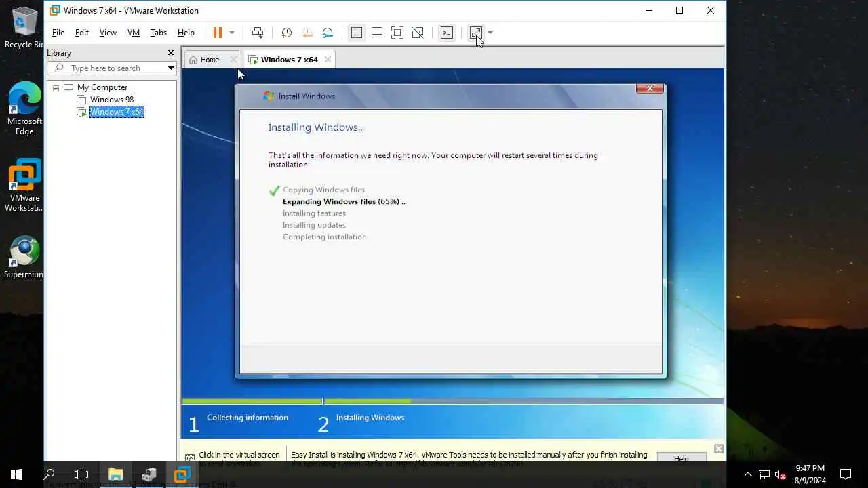This screenshot has width=868, height=488.
Task: Pause the virtual machine with the orange toolbar button
Action: tap(218, 33)
